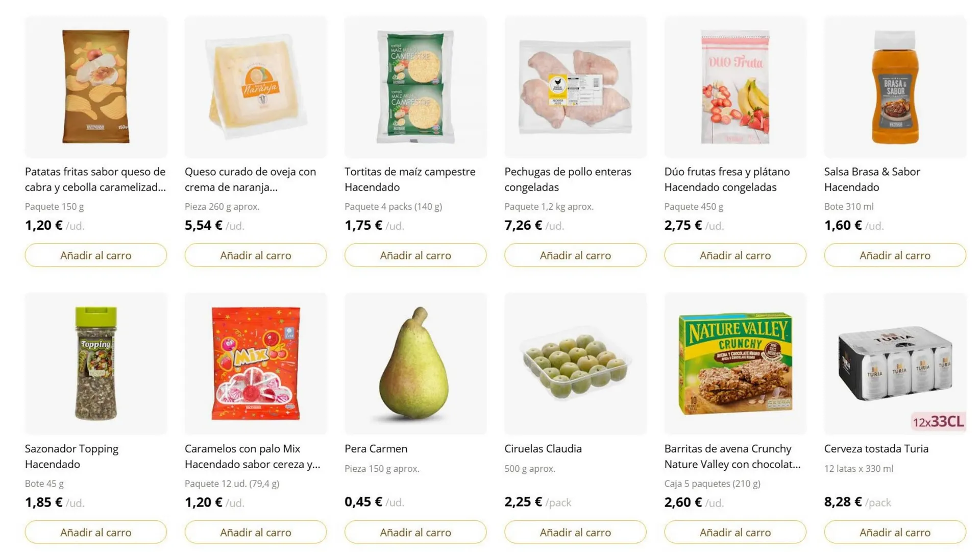Add Pechugas de pollo enteras to cart
This screenshot has height=552, width=980.
[575, 255]
